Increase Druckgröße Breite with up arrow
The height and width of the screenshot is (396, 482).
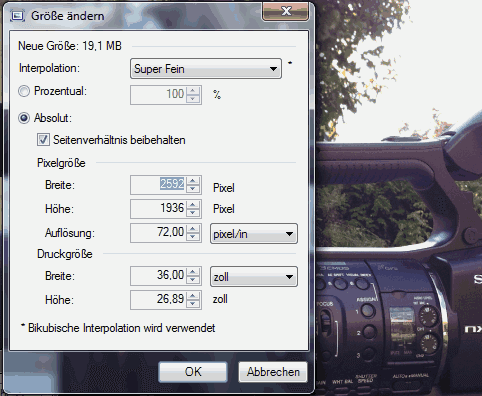coord(193,271)
